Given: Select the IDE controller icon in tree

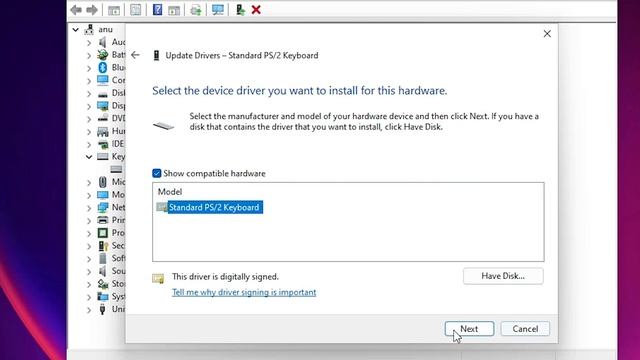Looking at the screenshot, I should tap(103, 144).
